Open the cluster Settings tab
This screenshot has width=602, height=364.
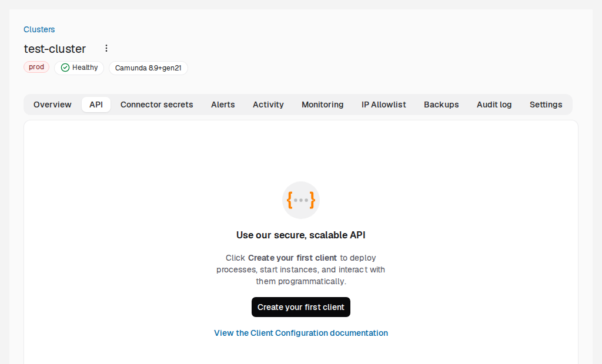coord(546,105)
